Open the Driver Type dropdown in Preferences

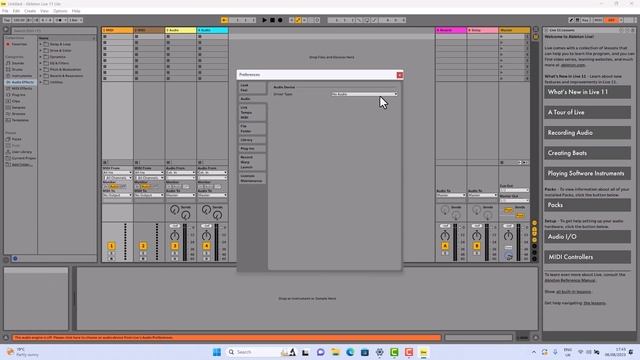tap(364, 94)
